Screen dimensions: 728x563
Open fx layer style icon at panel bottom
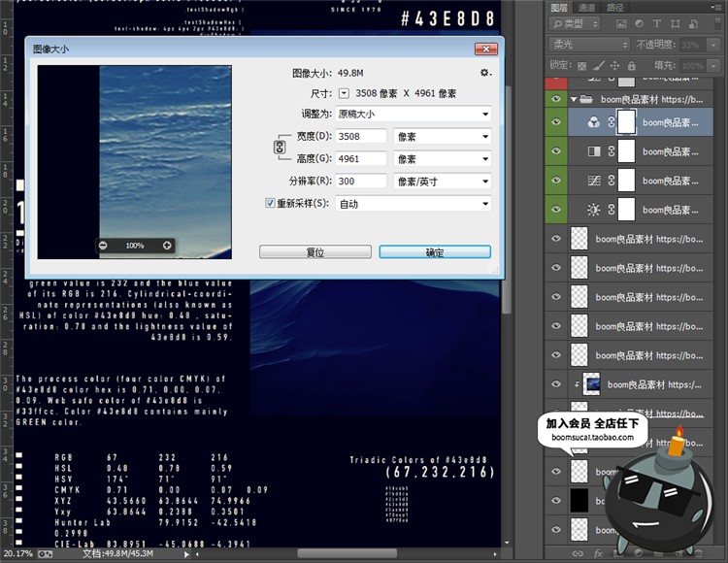[x=598, y=553]
